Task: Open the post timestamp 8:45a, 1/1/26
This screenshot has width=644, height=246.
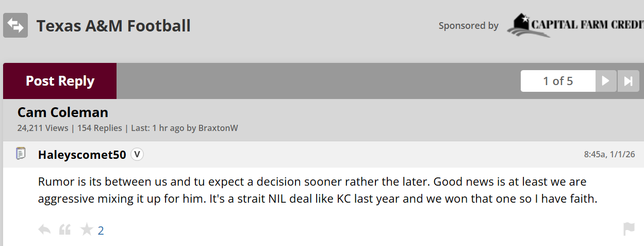Action: click(609, 154)
